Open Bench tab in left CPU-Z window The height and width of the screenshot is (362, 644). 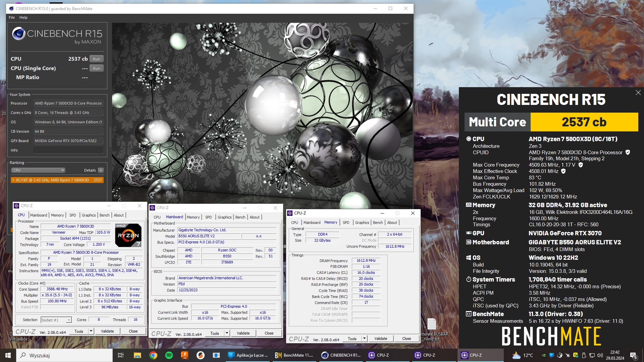coord(104,215)
